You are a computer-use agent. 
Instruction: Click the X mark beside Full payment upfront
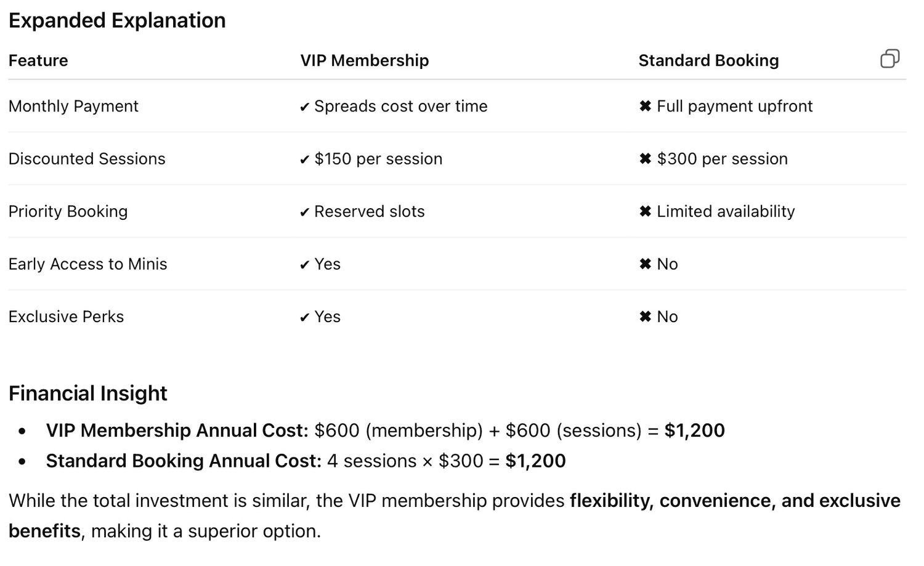click(x=645, y=107)
